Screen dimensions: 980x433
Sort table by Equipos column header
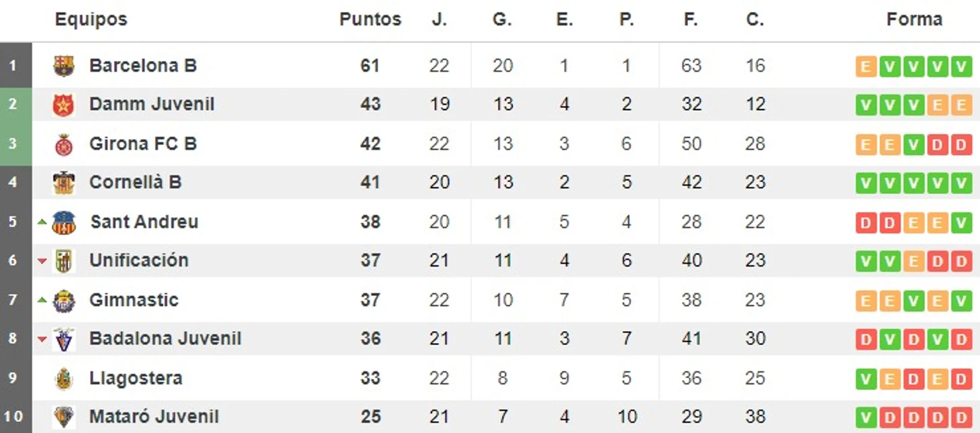91,19
